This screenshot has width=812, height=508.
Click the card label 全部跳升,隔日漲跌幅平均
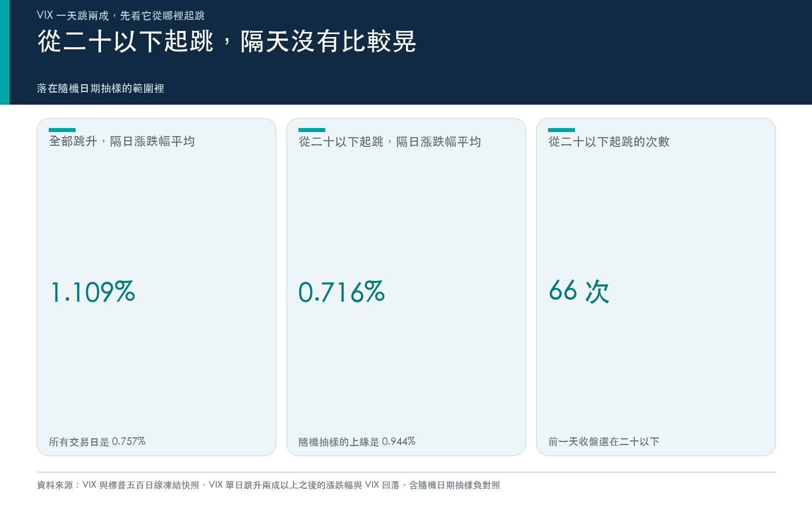122,141
